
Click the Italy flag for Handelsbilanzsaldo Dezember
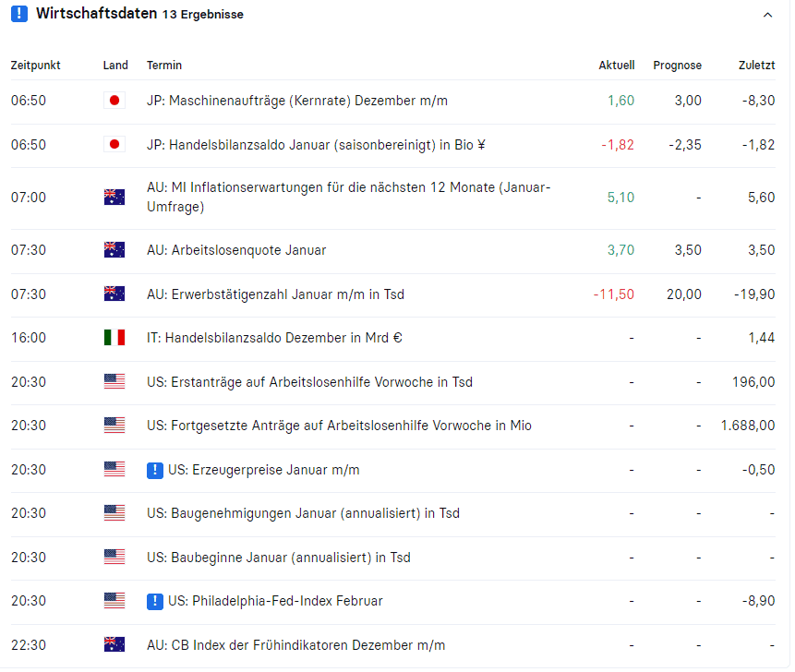click(x=114, y=338)
